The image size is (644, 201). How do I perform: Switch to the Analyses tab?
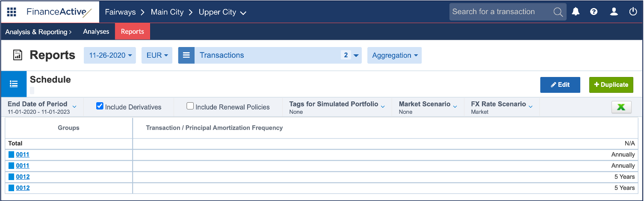[96, 32]
